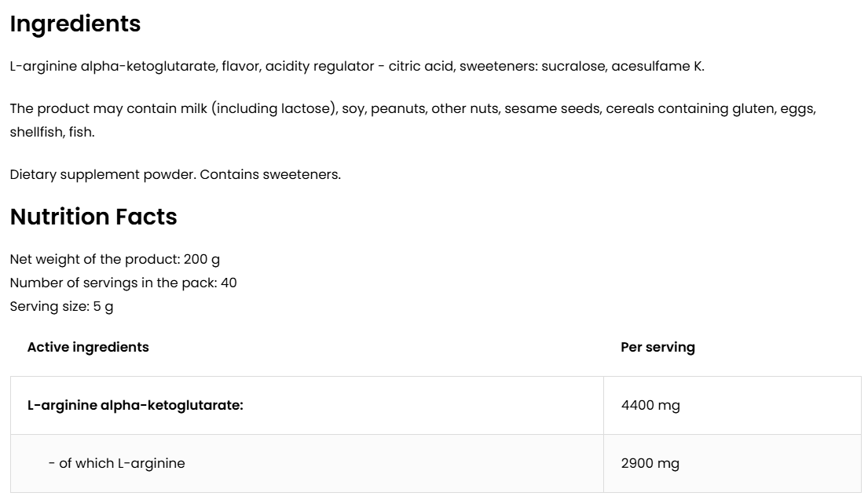Click the 2900 mg table value

(650, 463)
